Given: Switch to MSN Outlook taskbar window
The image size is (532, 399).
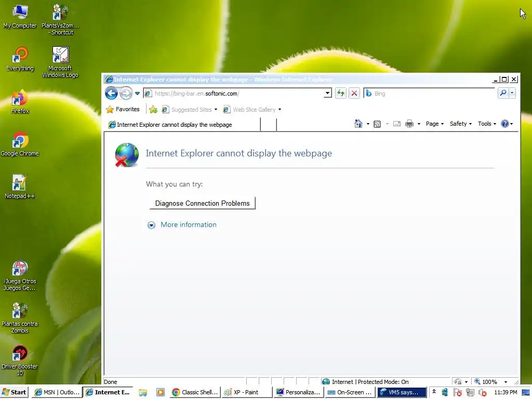Looking at the screenshot, I should click(x=57, y=392).
